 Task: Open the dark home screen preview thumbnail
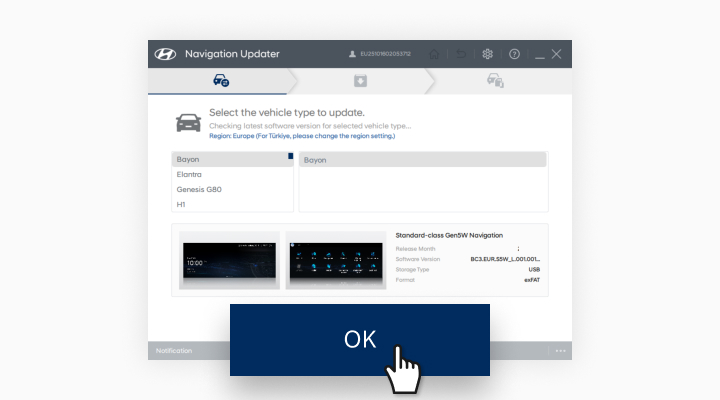point(229,260)
